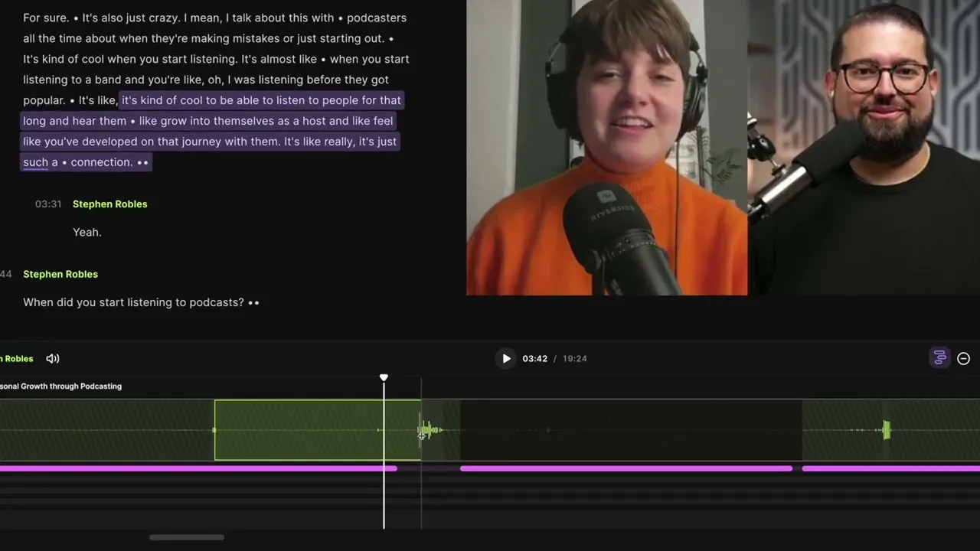The height and width of the screenshot is (551, 980).
Task: Click "When did you start listening to podcasts?"
Action: 133,302
